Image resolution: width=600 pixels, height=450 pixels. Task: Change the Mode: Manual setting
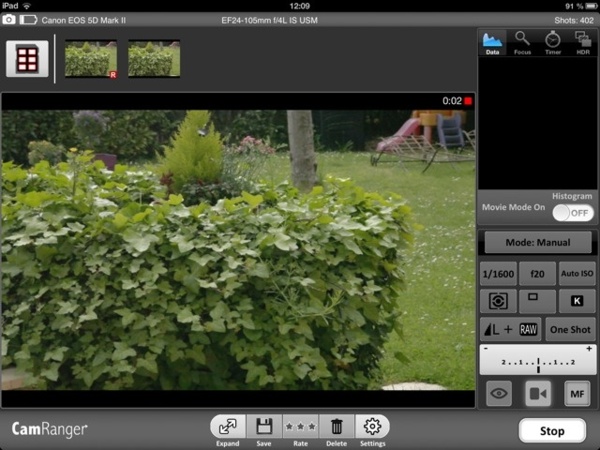[538, 242]
